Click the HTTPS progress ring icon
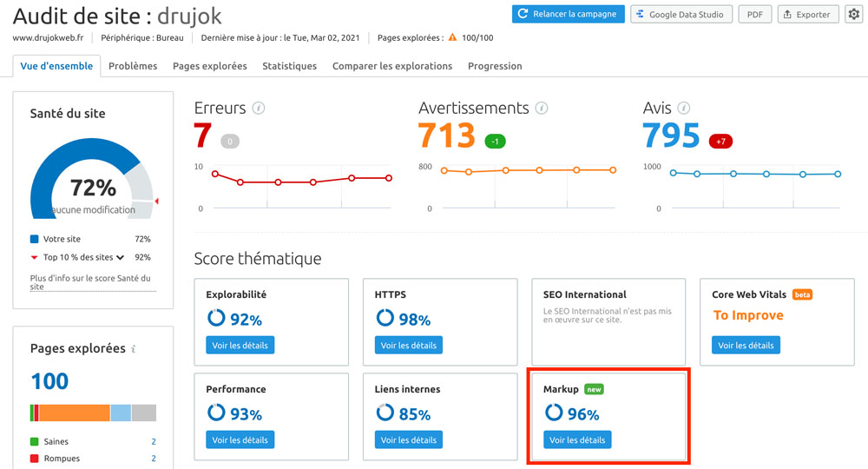The width and height of the screenshot is (868, 469). (385, 318)
